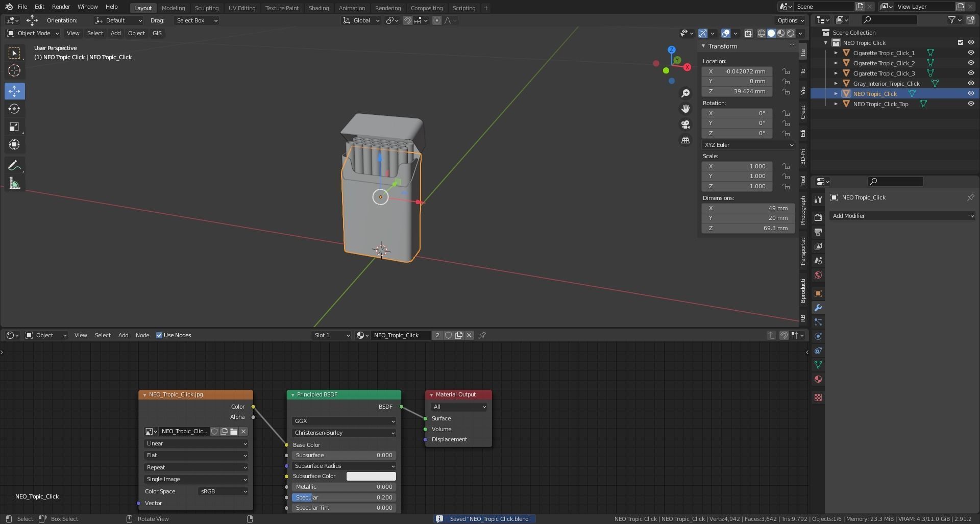The height and width of the screenshot is (524, 980).
Task: Open the Edit menu
Action: pos(39,7)
